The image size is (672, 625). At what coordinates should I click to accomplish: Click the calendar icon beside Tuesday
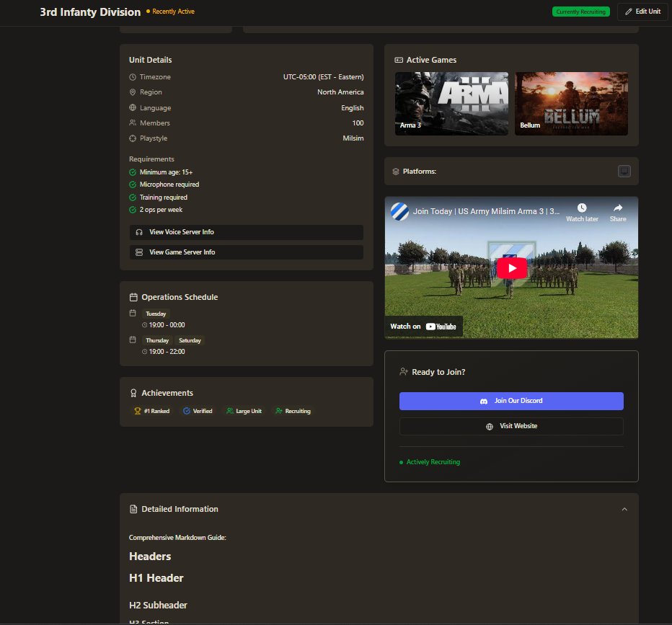coord(133,313)
